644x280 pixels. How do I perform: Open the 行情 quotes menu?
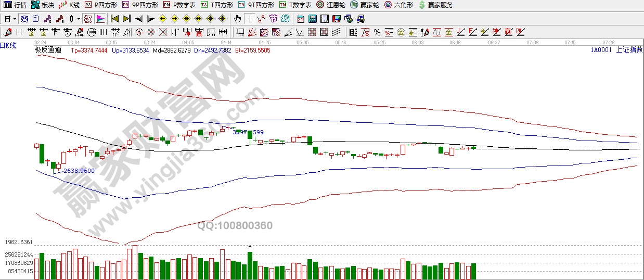15,5
